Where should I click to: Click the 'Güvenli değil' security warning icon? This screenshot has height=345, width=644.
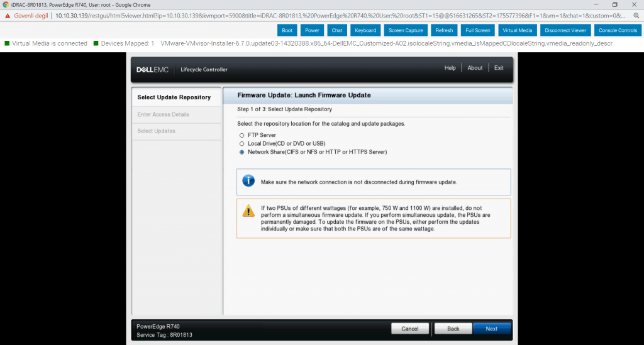pos(8,15)
